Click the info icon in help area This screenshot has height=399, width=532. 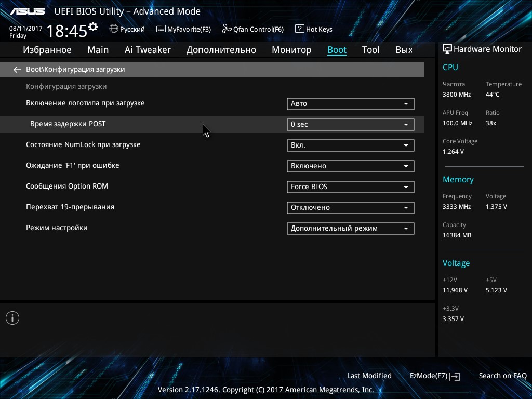(12, 318)
